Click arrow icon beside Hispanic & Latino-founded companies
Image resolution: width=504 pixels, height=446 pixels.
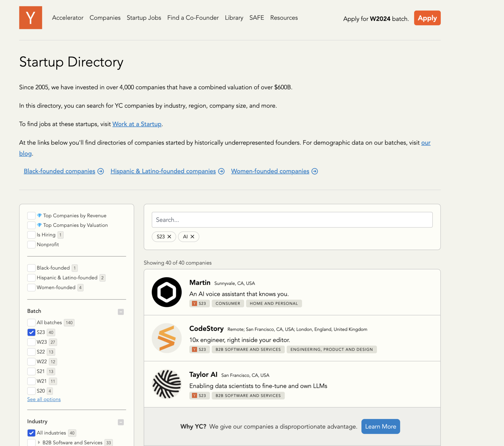point(221,171)
